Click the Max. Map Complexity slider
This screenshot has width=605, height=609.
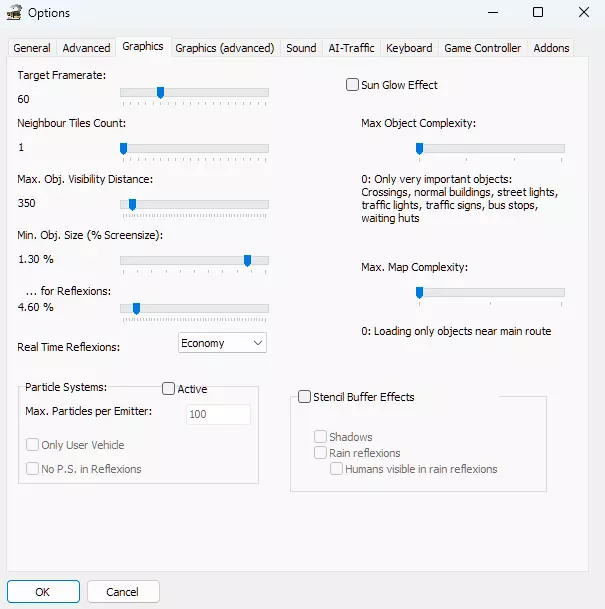pyautogui.click(x=490, y=292)
